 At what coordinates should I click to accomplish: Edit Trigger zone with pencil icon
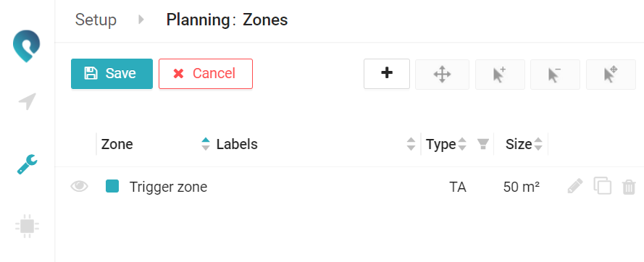click(575, 187)
